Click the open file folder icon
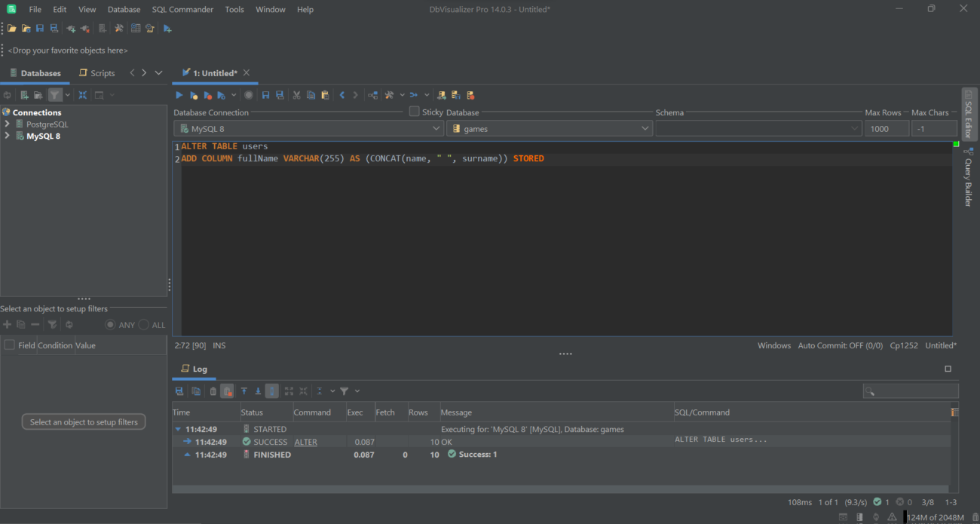980x524 pixels. pos(12,29)
